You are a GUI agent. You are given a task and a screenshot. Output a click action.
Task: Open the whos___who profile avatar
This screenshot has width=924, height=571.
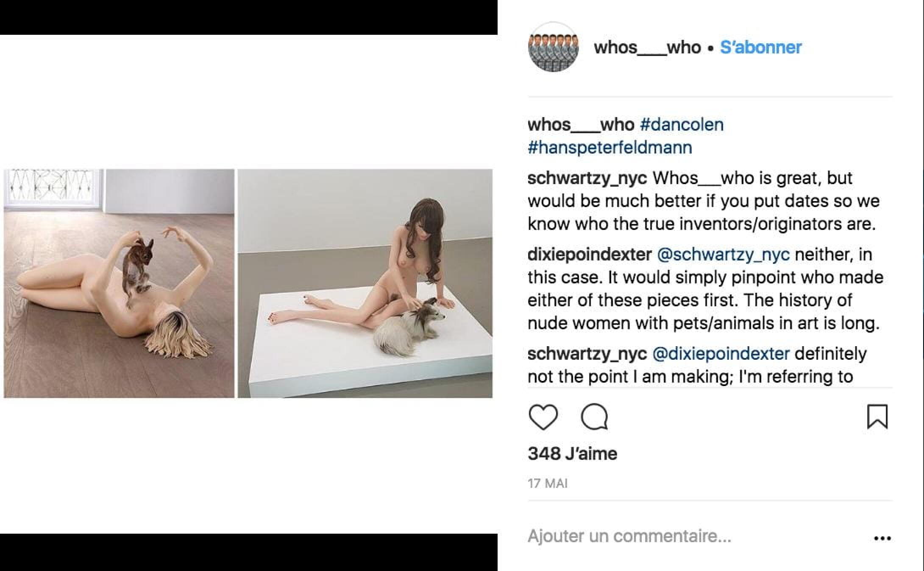[553, 47]
